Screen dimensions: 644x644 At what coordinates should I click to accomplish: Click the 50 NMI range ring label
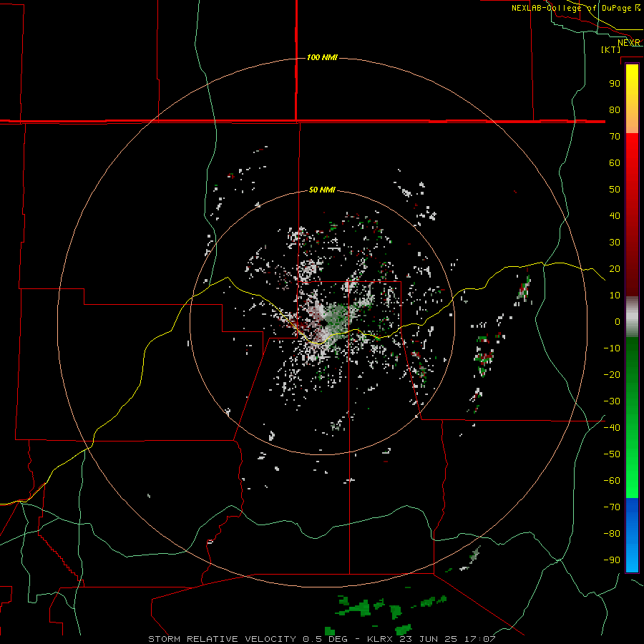coord(322,190)
